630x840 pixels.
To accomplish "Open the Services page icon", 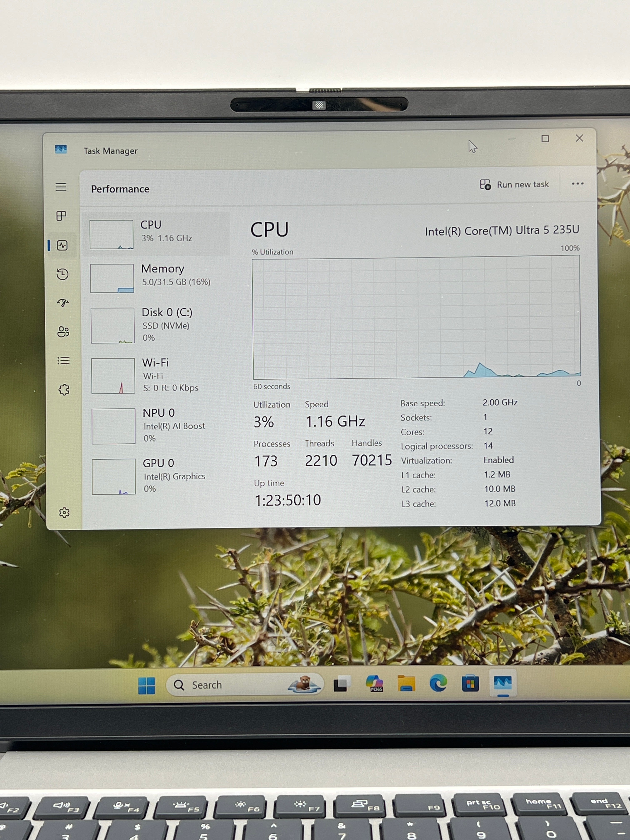I will [64, 390].
